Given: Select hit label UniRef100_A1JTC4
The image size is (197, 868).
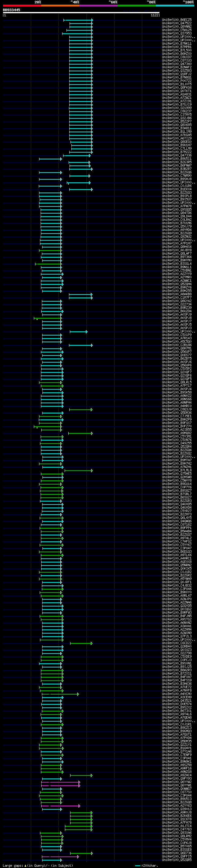Looking at the screenshot, I should click(177, 826).
